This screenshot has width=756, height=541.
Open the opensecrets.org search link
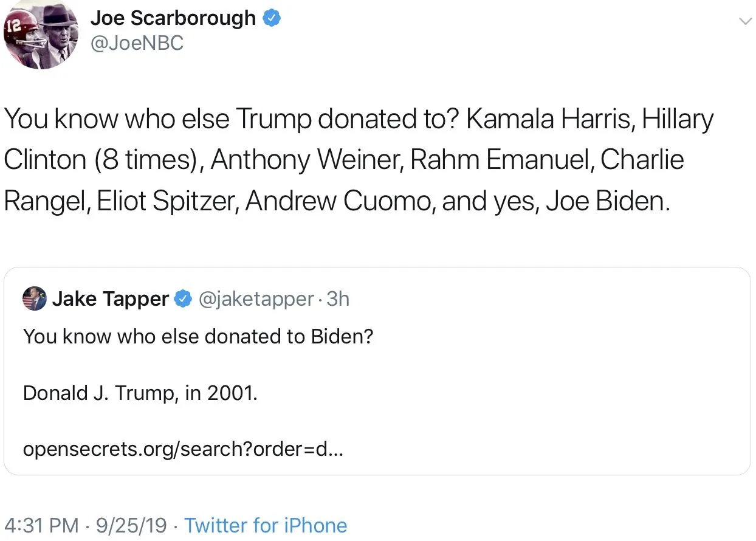(183, 450)
